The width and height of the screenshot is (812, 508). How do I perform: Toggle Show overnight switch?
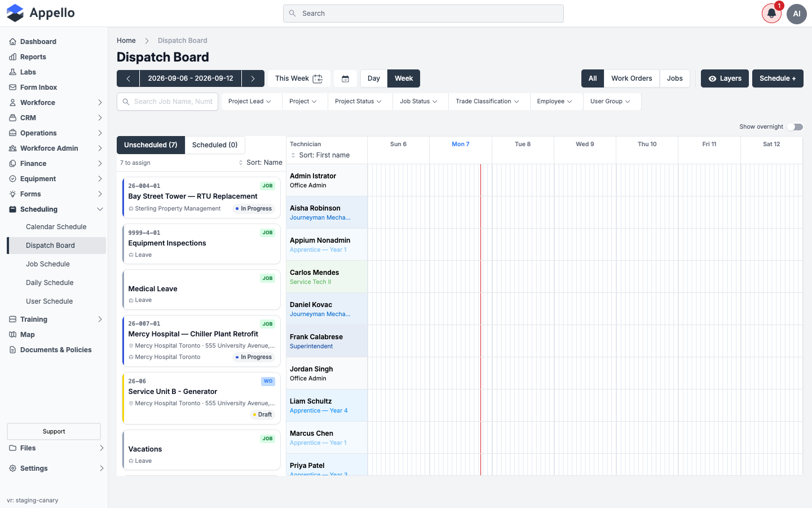tap(795, 127)
